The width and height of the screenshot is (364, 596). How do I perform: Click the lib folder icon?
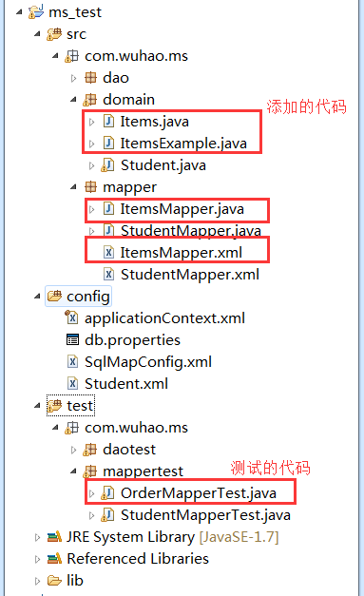pyautogui.click(x=54, y=581)
